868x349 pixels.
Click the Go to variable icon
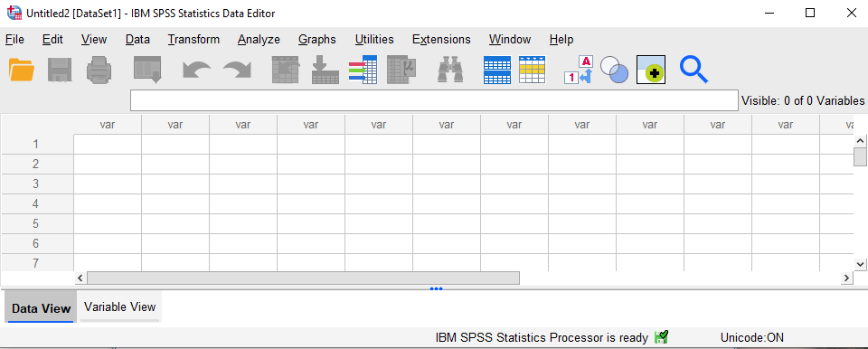[x=325, y=70]
